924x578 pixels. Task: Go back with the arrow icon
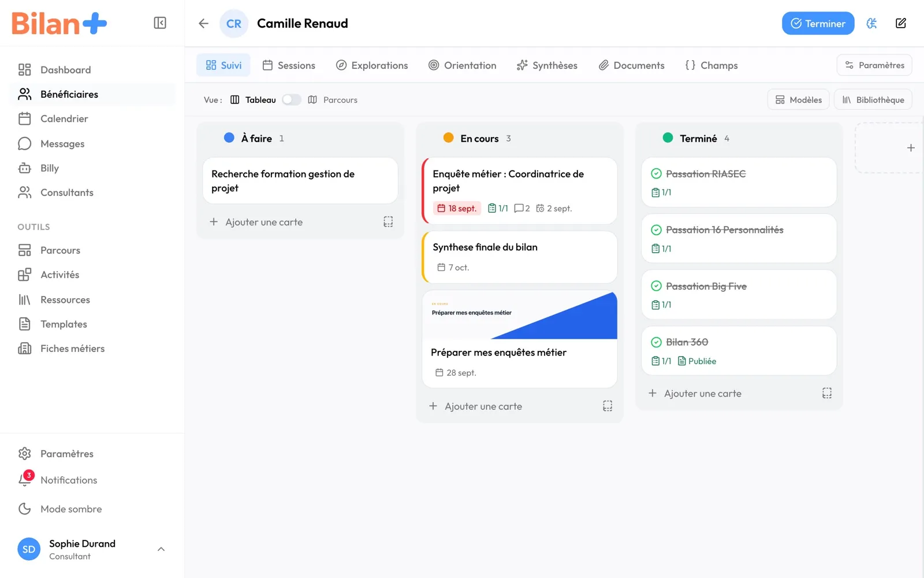coord(203,23)
